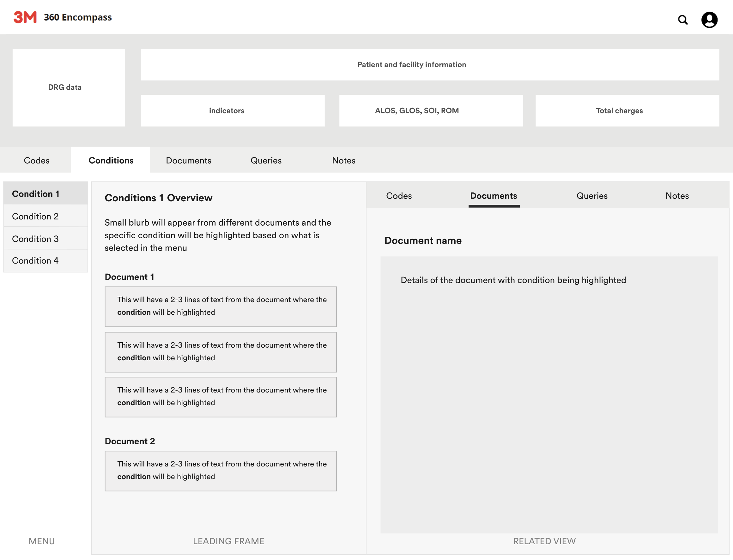Switch to the main Codes tab
Viewport: 733px width, 560px height.
click(37, 160)
